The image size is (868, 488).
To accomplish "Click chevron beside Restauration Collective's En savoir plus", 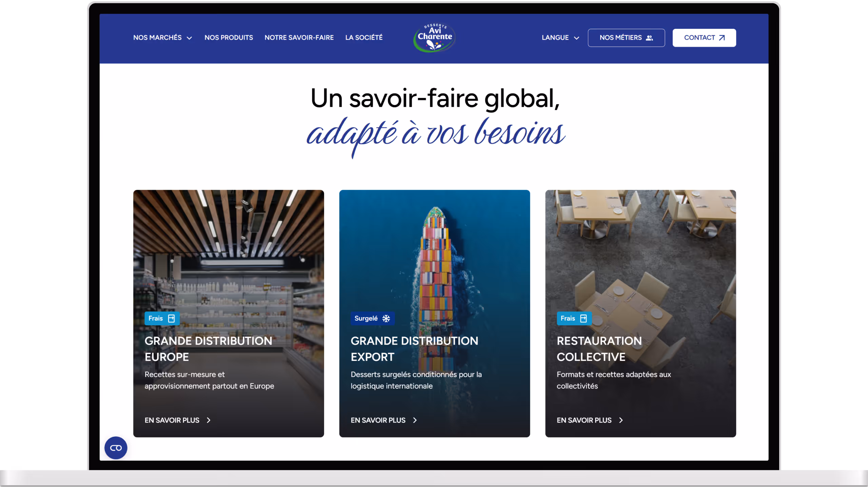I will coord(621,420).
